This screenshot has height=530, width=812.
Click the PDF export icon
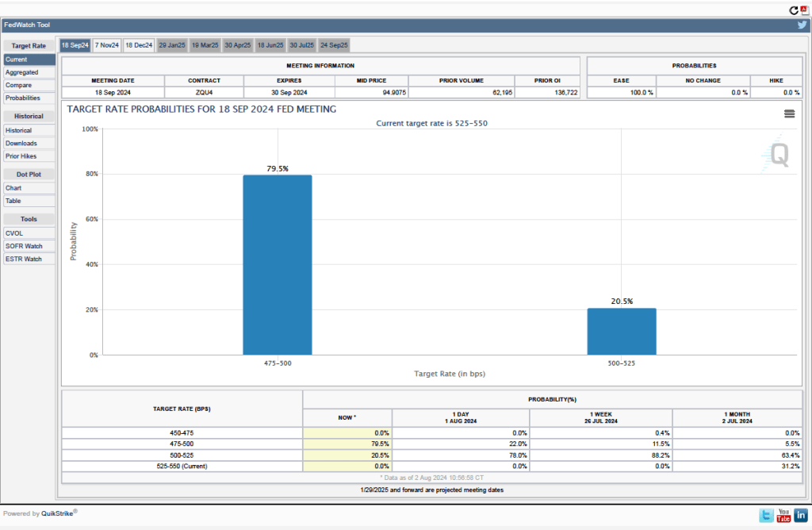click(x=803, y=10)
